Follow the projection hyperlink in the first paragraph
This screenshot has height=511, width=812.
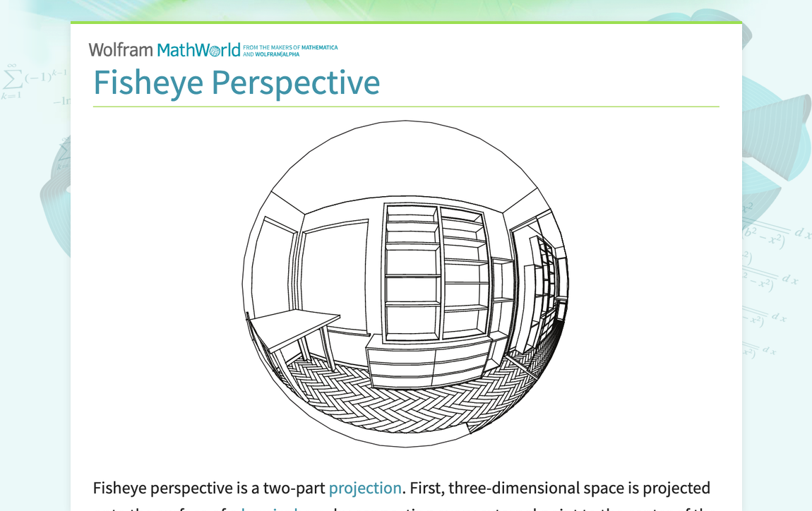(365, 488)
